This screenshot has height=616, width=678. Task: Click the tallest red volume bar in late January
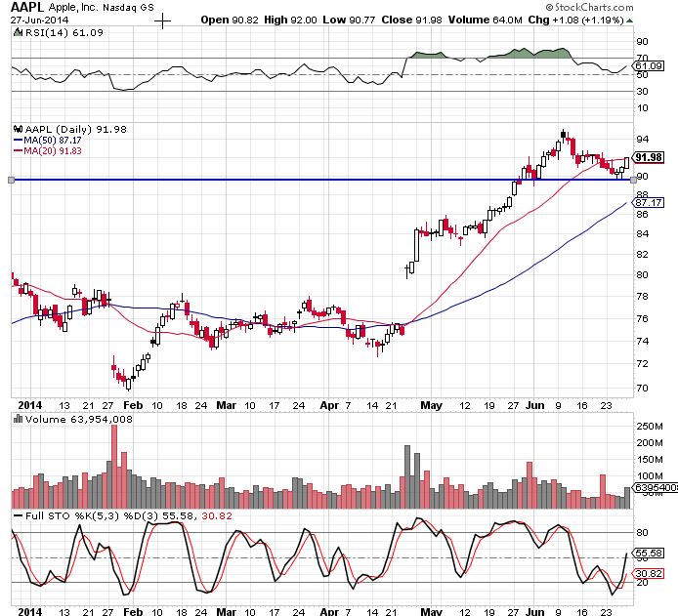tap(114, 467)
